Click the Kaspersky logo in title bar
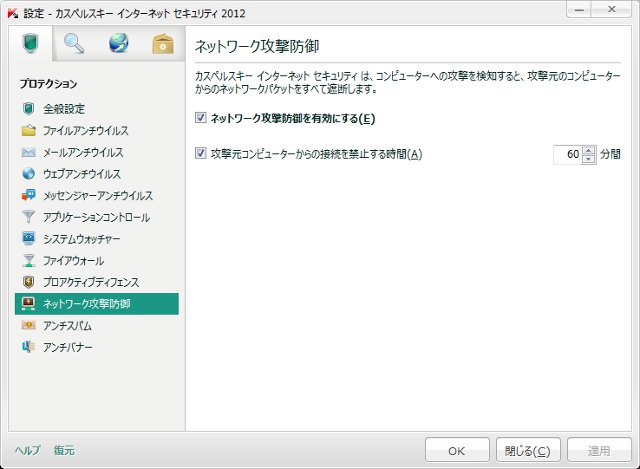Image resolution: width=640 pixels, height=469 pixels. point(13,13)
